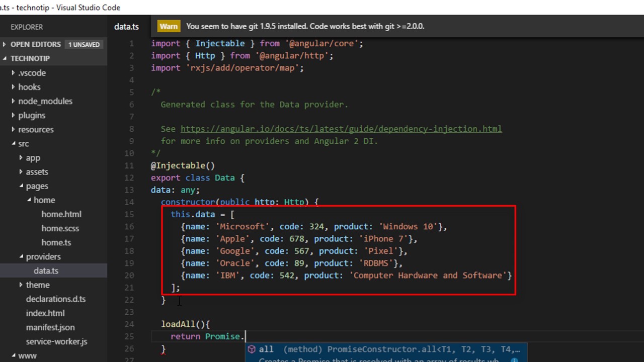Place cursor on '@Injectable()' decorator
Image resolution: width=644 pixels, height=362 pixels.
(183, 165)
